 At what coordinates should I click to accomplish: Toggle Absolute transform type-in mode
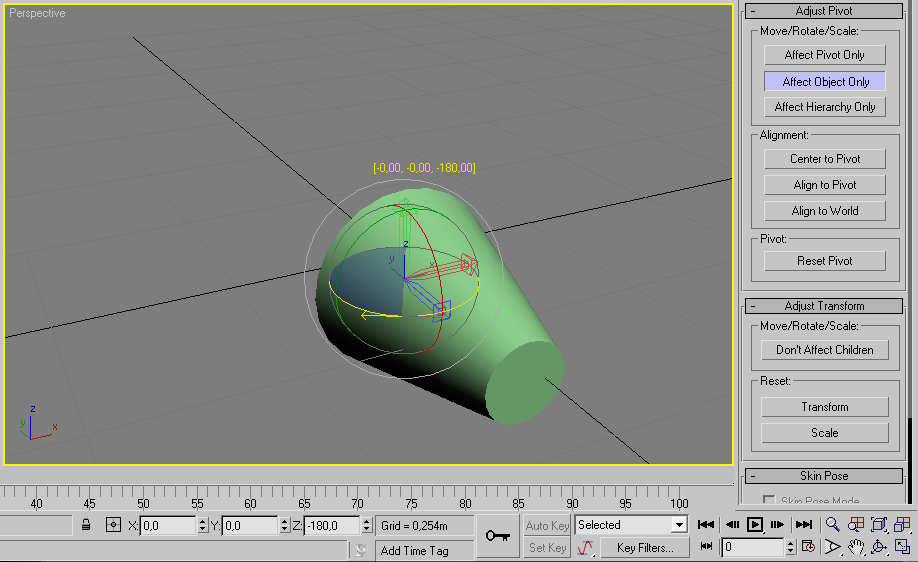(113, 525)
